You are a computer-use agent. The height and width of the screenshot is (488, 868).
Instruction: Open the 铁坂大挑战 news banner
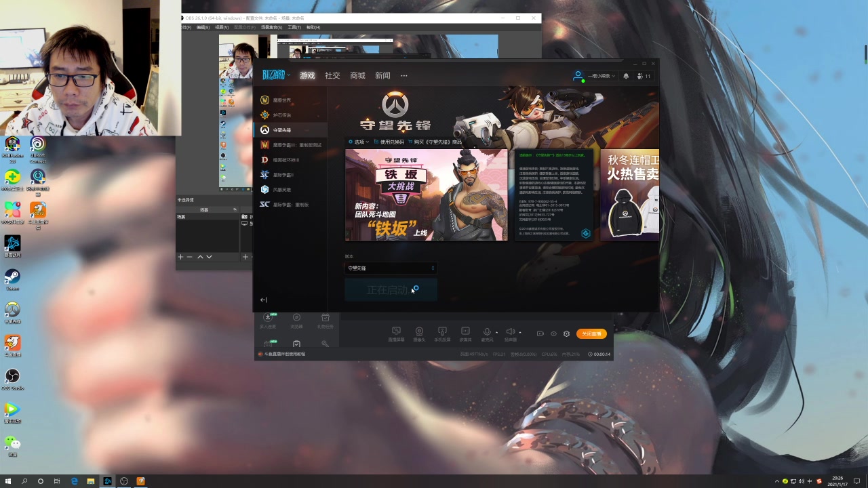[x=426, y=195]
